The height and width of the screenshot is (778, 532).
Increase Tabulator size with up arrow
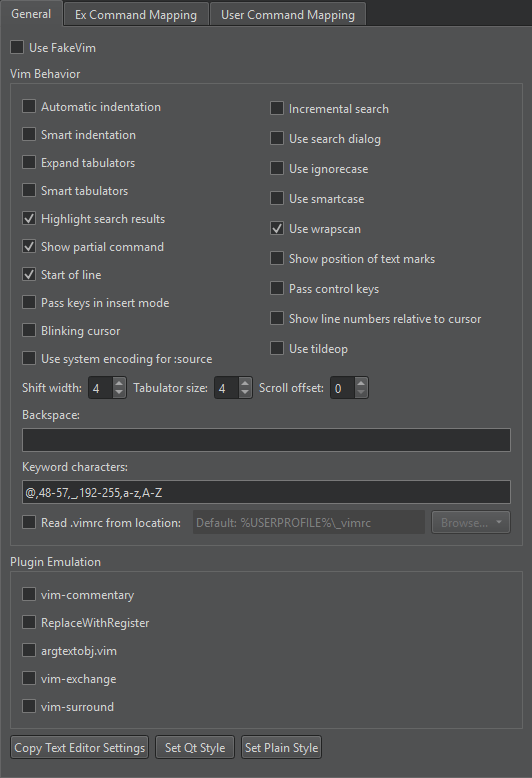pyautogui.click(x=245, y=383)
